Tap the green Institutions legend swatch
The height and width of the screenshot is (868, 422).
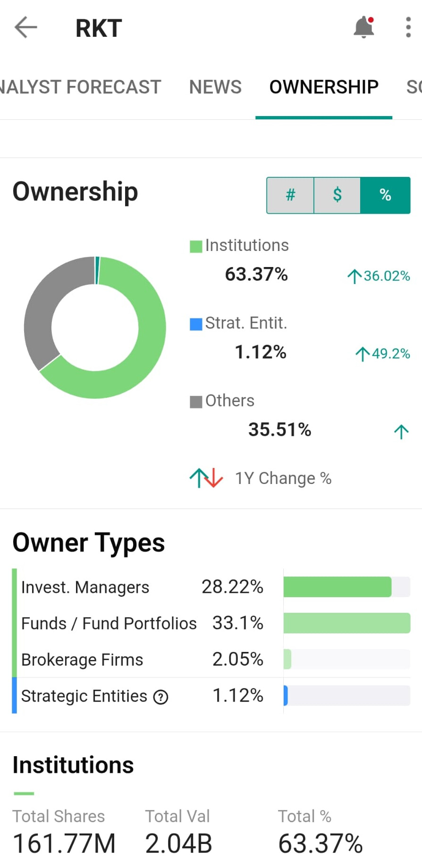pos(196,246)
